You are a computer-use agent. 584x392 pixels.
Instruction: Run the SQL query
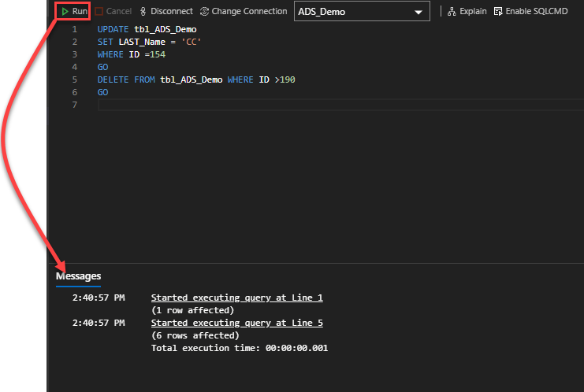coord(74,12)
